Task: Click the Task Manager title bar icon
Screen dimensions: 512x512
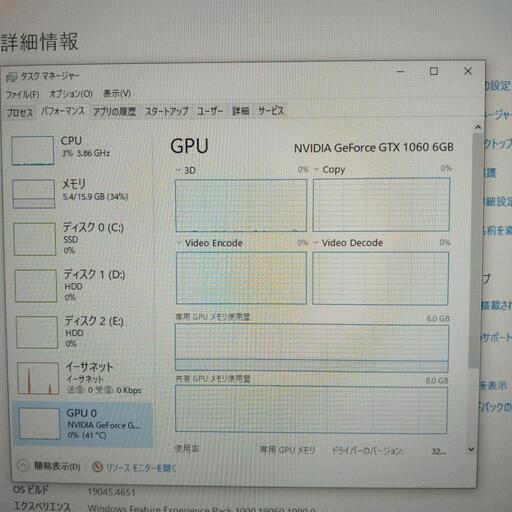Action: pyautogui.click(x=11, y=77)
